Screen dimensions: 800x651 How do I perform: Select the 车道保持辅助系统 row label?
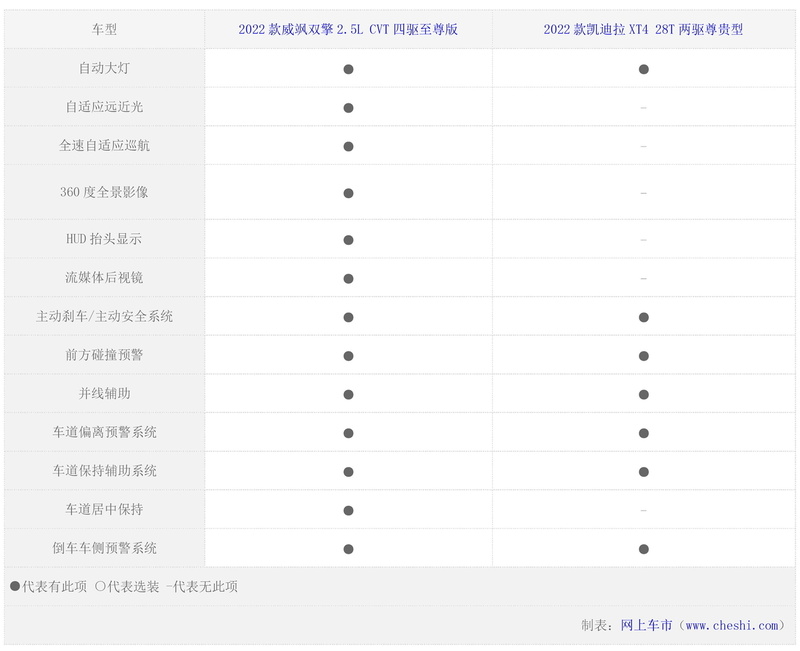point(104,471)
